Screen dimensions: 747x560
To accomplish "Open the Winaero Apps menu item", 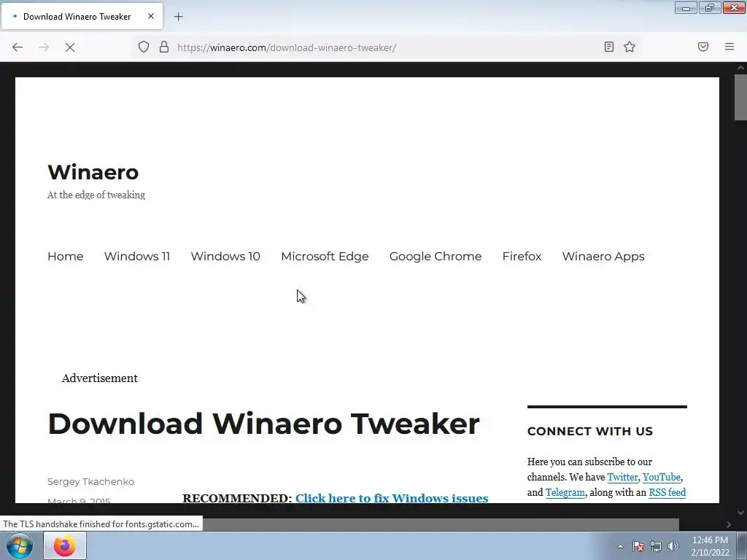I will [603, 256].
